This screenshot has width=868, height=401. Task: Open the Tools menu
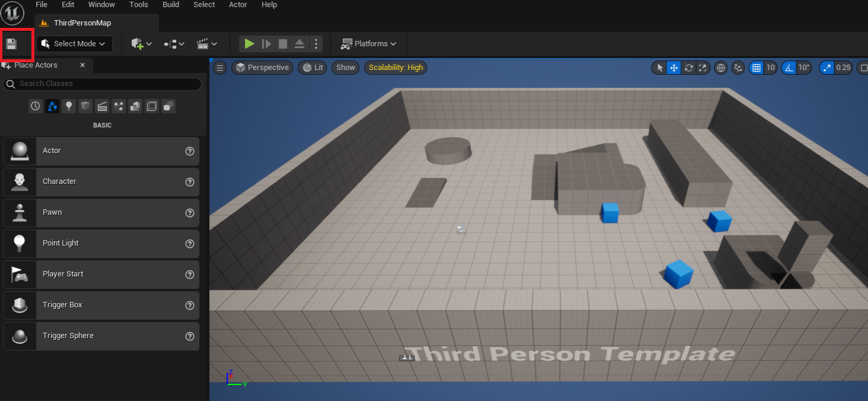coord(139,5)
